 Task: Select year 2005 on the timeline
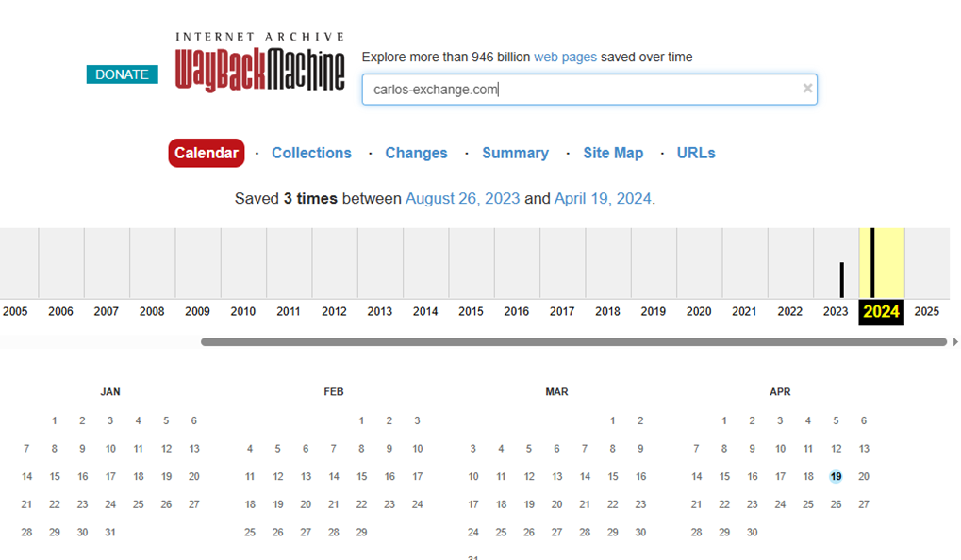[x=15, y=311]
